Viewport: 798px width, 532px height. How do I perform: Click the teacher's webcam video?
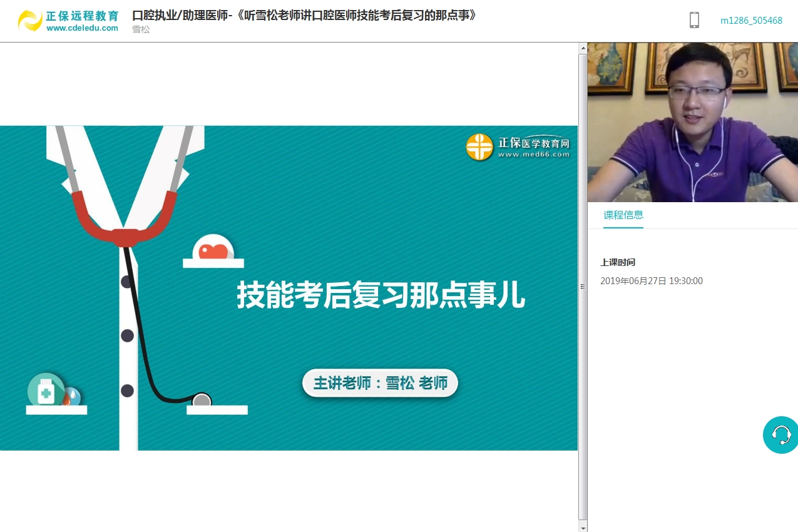[x=692, y=122]
